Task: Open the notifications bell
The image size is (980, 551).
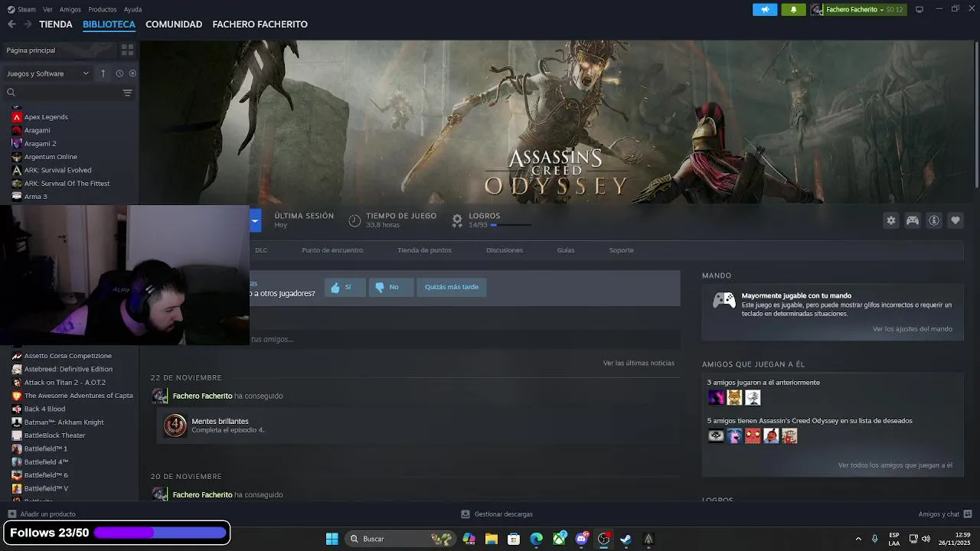Action: click(793, 9)
